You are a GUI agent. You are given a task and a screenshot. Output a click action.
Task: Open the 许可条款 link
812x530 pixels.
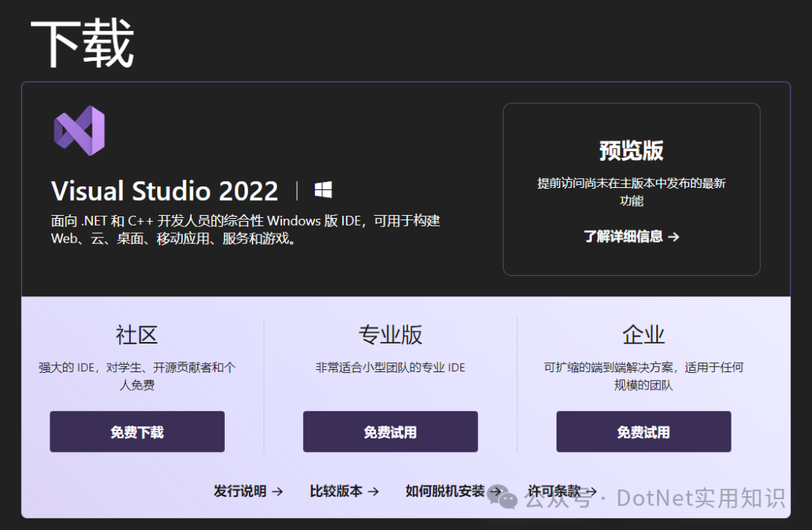tap(562, 491)
